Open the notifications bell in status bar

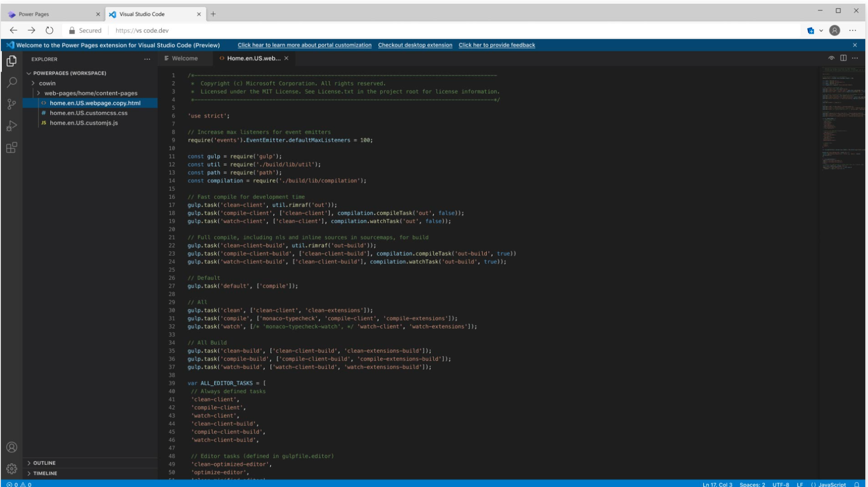pyautogui.click(x=857, y=484)
